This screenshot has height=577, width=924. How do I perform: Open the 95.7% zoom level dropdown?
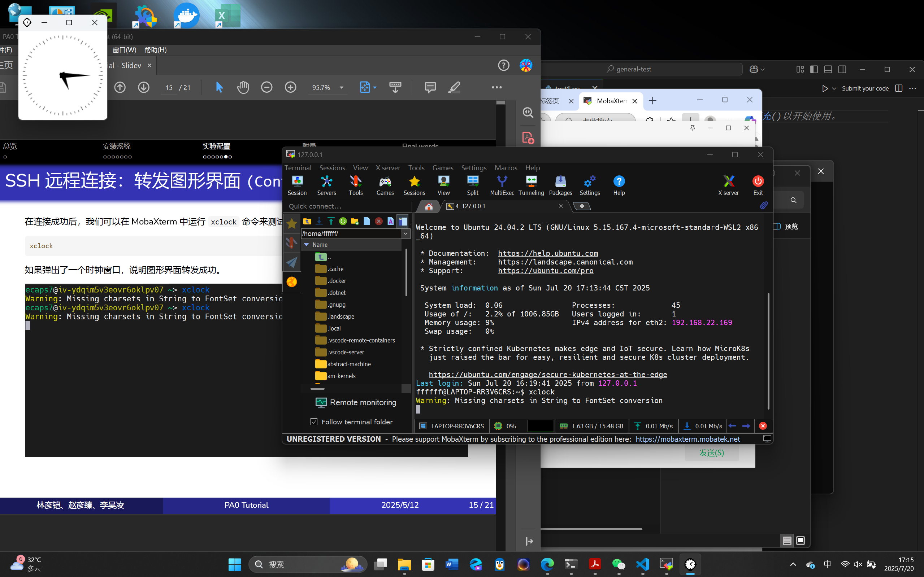[x=341, y=87]
